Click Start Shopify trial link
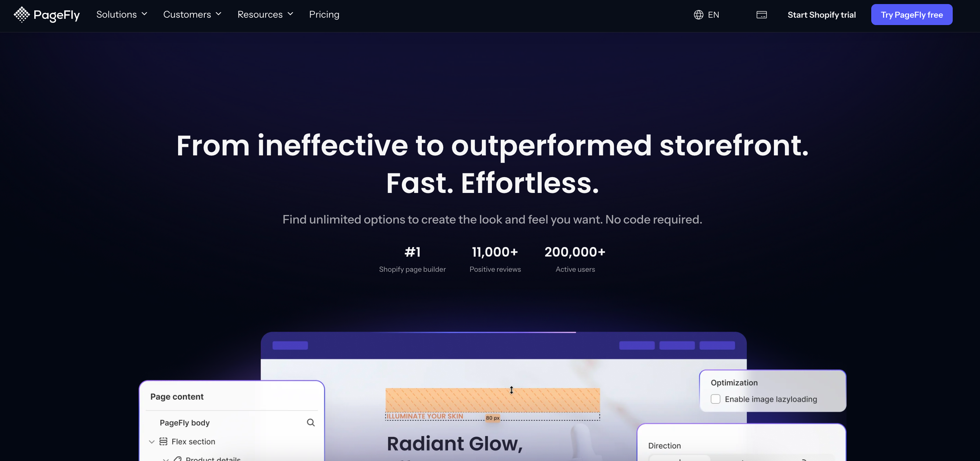Image resolution: width=980 pixels, height=461 pixels. [821, 15]
